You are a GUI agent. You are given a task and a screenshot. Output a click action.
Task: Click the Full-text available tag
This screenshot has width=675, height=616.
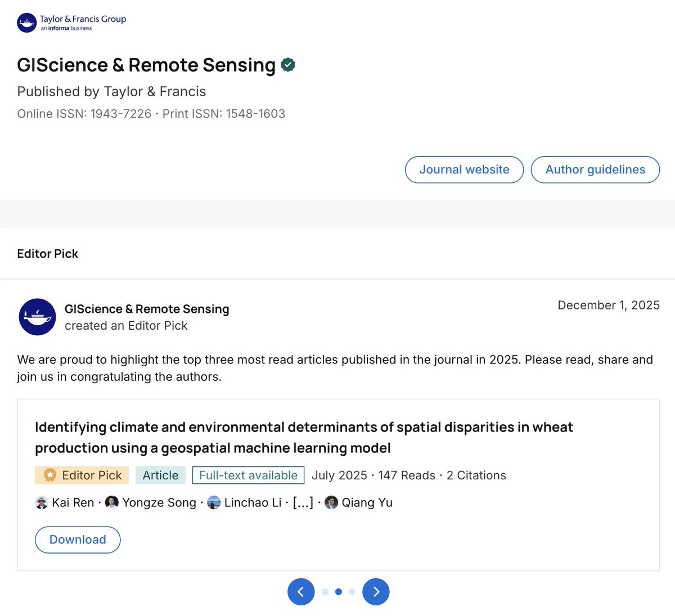248,475
